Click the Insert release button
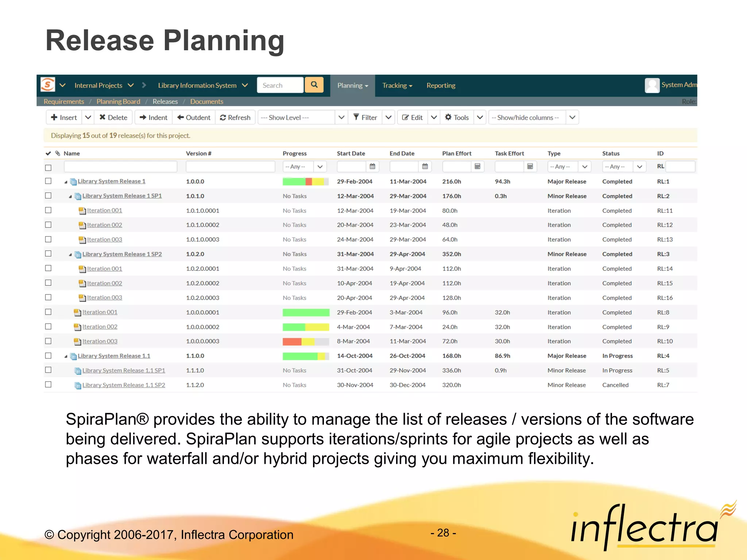Image resolution: width=747 pixels, height=560 pixels. pos(64,117)
